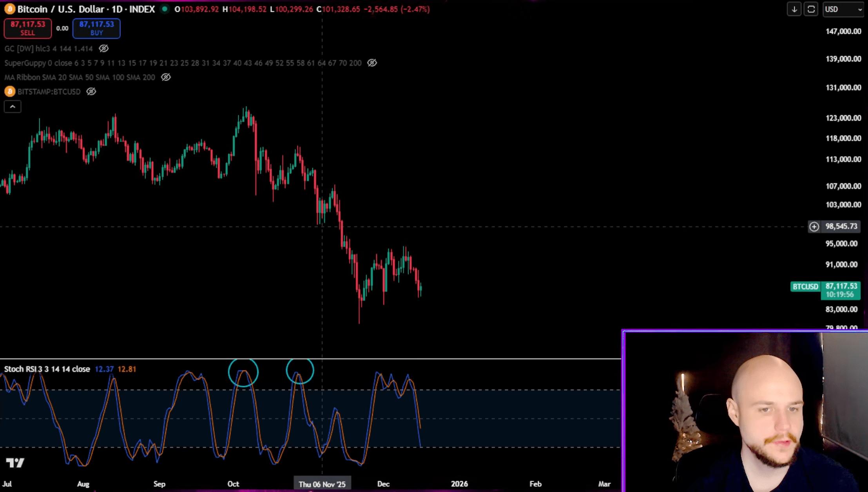Click the blue BUY button
Viewport: 868px width, 492px height.
point(96,28)
